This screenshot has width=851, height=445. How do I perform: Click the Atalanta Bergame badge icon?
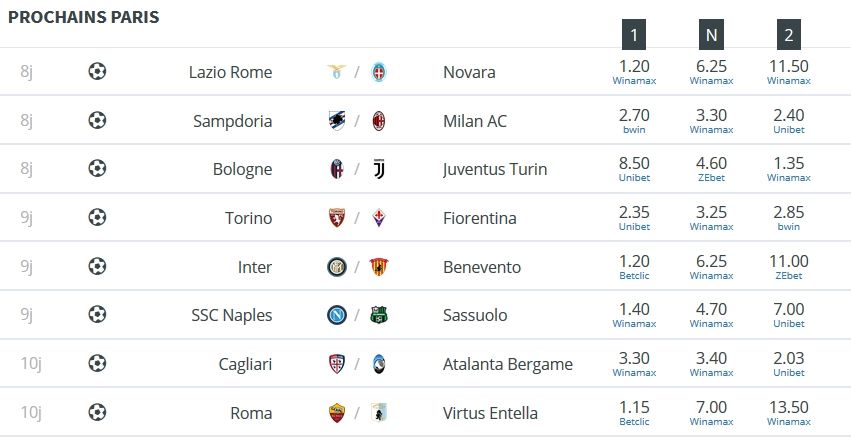tap(379, 364)
